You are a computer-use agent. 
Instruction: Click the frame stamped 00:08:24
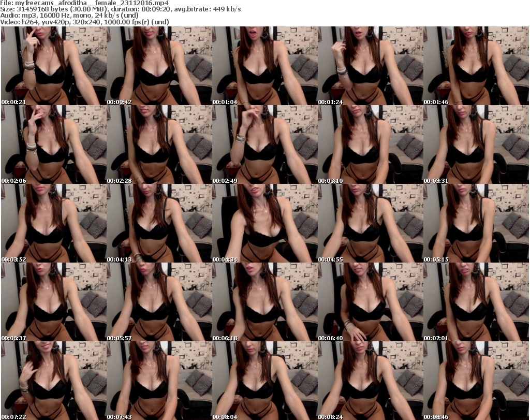pos(371,381)
